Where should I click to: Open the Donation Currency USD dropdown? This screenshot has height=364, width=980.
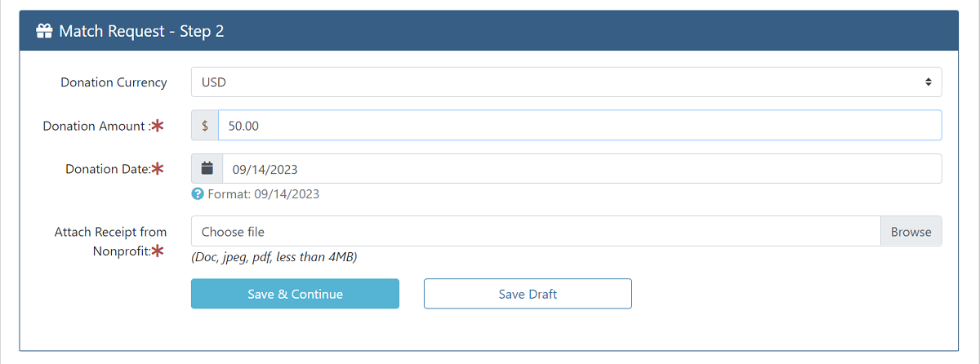click(565, 82)
